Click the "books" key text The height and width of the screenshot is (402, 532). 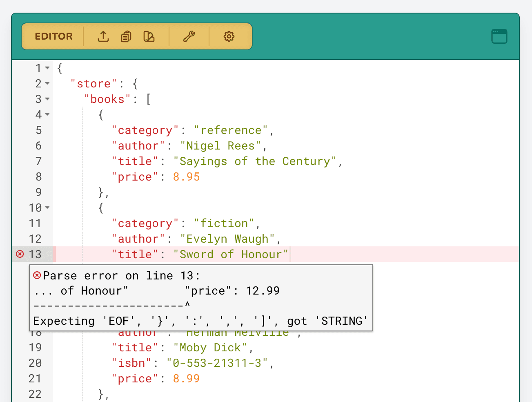[x=107, y=99]
